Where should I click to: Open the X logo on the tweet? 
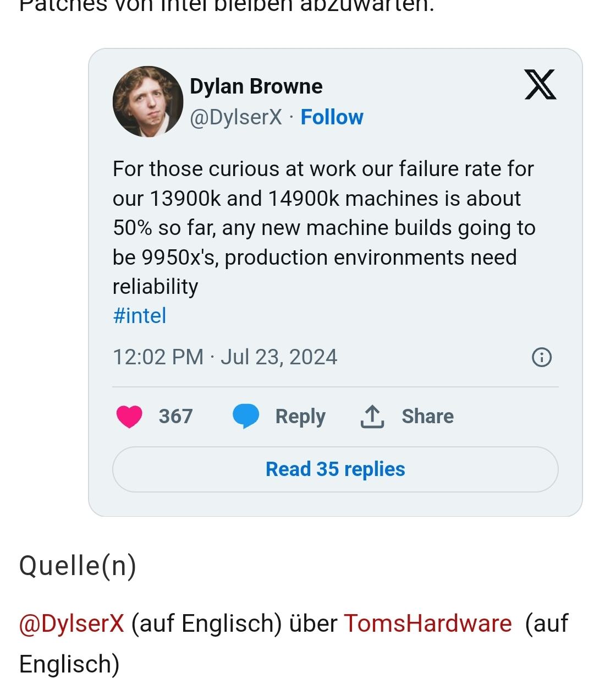[x=540, y=84]
